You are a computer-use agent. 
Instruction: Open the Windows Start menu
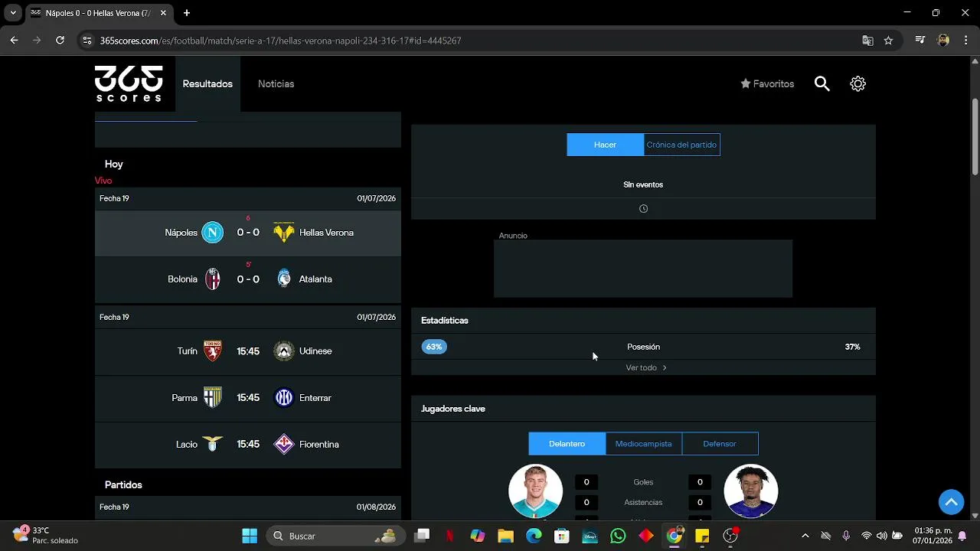250,536
